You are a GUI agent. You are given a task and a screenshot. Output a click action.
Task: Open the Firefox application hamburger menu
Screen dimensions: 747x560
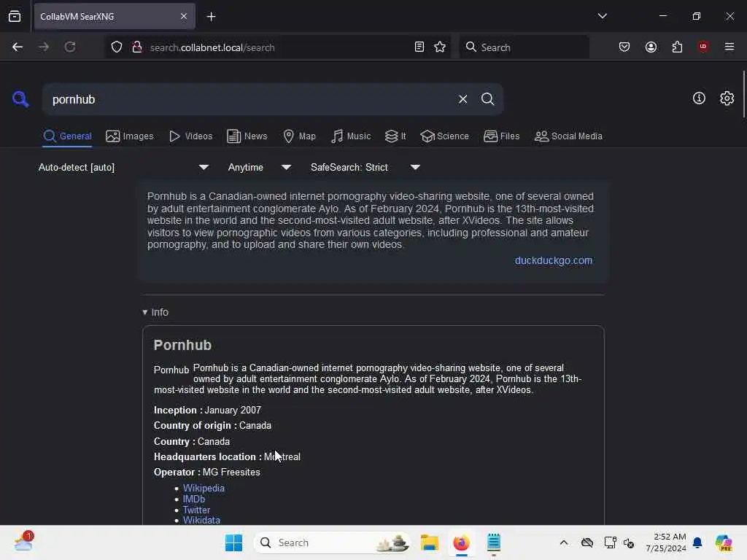[729, 47]
